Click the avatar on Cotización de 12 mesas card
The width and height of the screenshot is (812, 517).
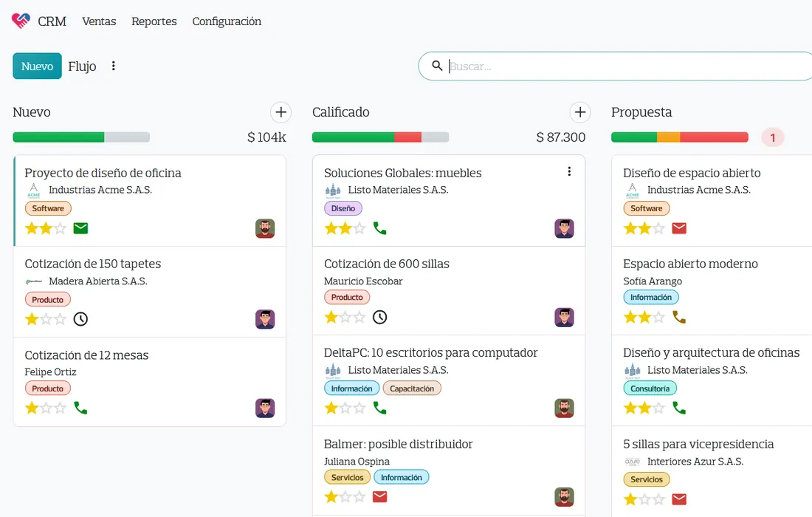click(265, 408)
